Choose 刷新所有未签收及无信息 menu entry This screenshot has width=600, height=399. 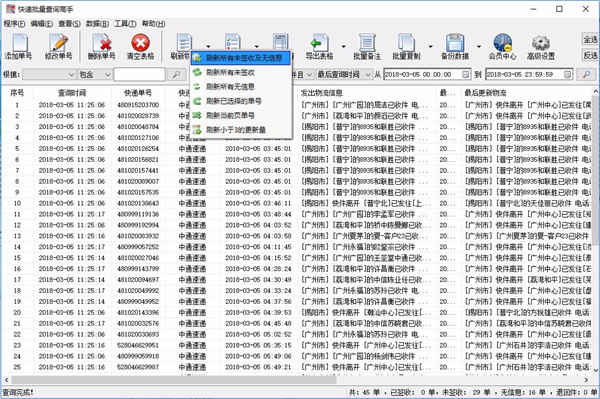click(x=241, y=58)
